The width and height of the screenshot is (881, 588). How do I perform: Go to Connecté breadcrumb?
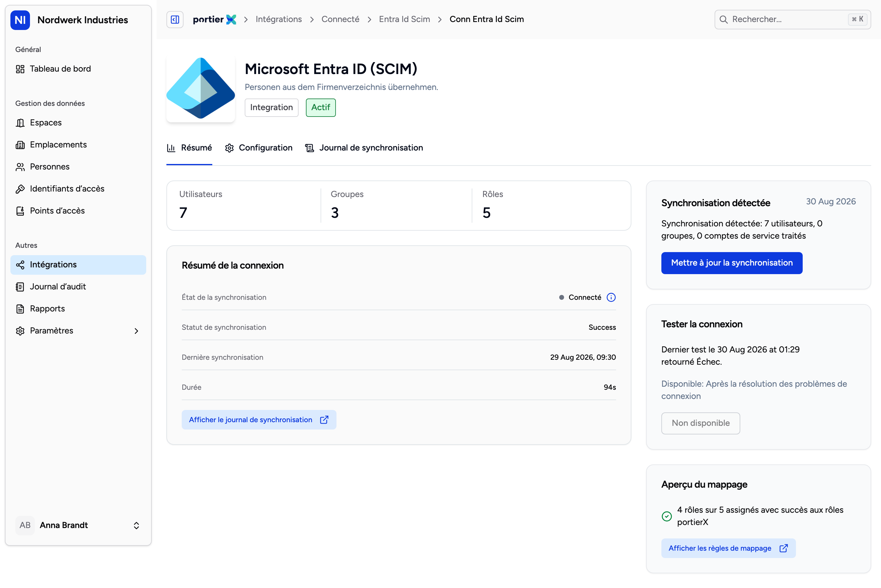(340, 20)
